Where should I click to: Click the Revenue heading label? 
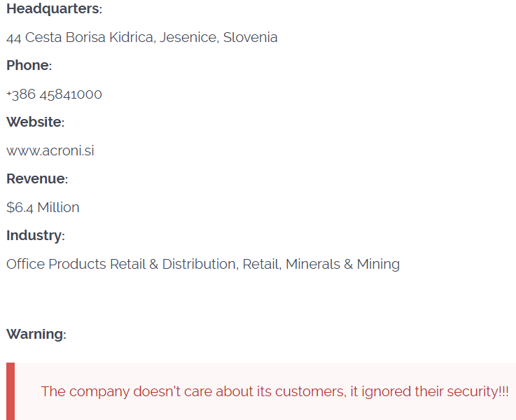click(x=36, y=179)
